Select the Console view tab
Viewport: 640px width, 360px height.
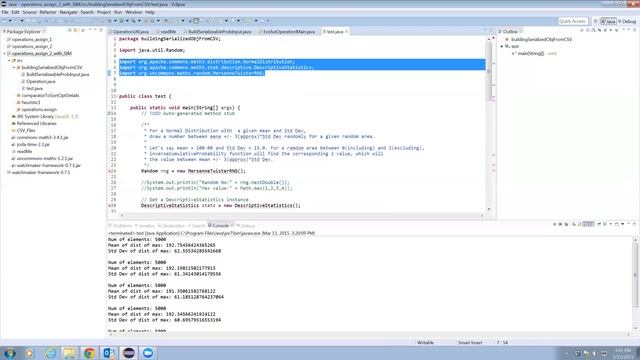219,225
